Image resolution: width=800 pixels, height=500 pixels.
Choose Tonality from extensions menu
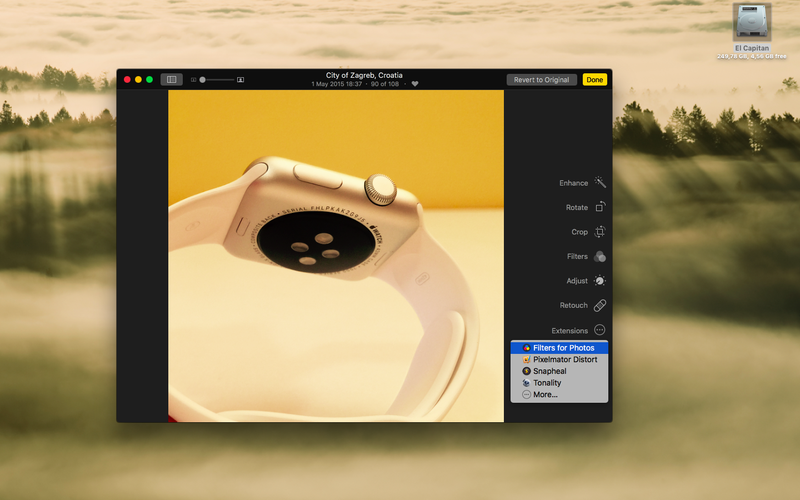coord(559,383)
